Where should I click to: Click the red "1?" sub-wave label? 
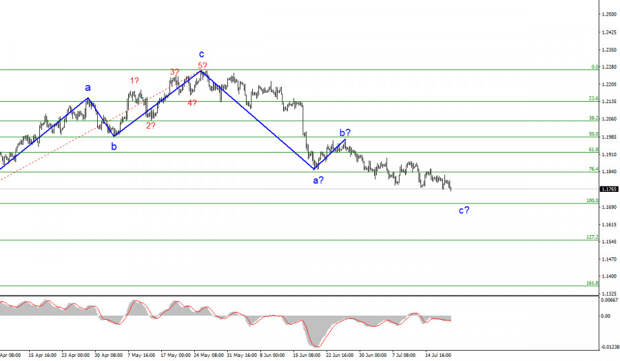[134, 81]
